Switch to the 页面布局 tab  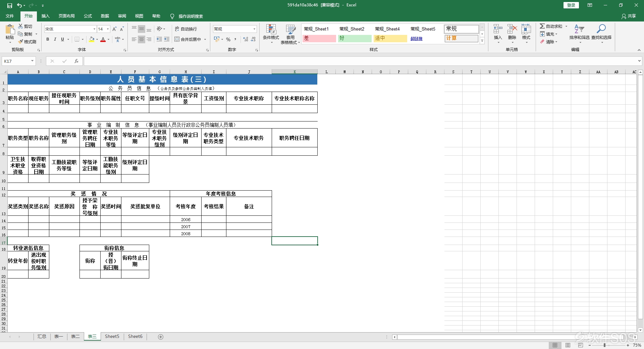66,16
